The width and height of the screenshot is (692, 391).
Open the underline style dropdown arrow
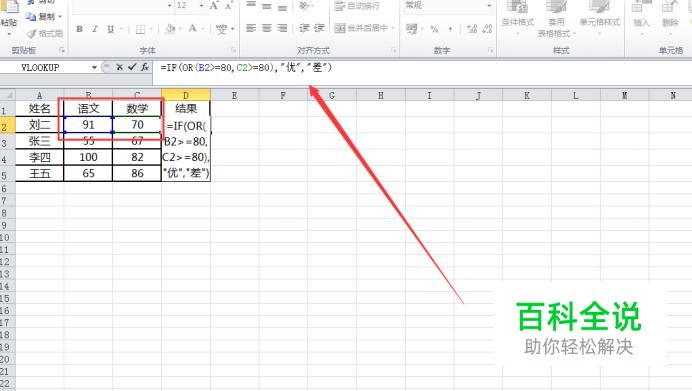coord(121,29)
